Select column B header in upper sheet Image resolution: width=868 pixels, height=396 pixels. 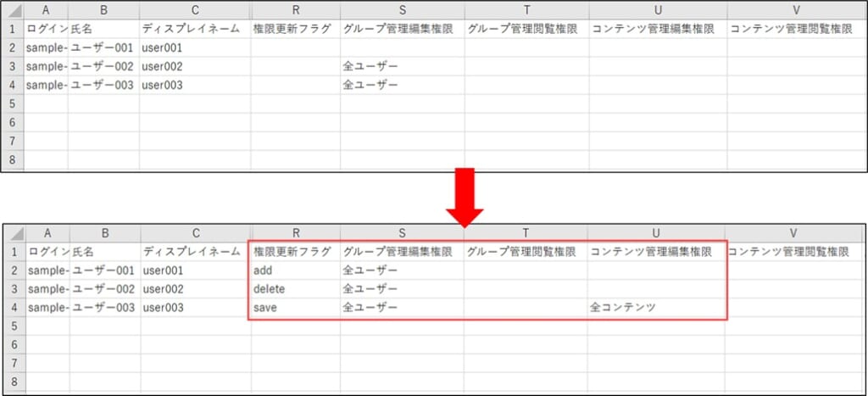(103, 10)
